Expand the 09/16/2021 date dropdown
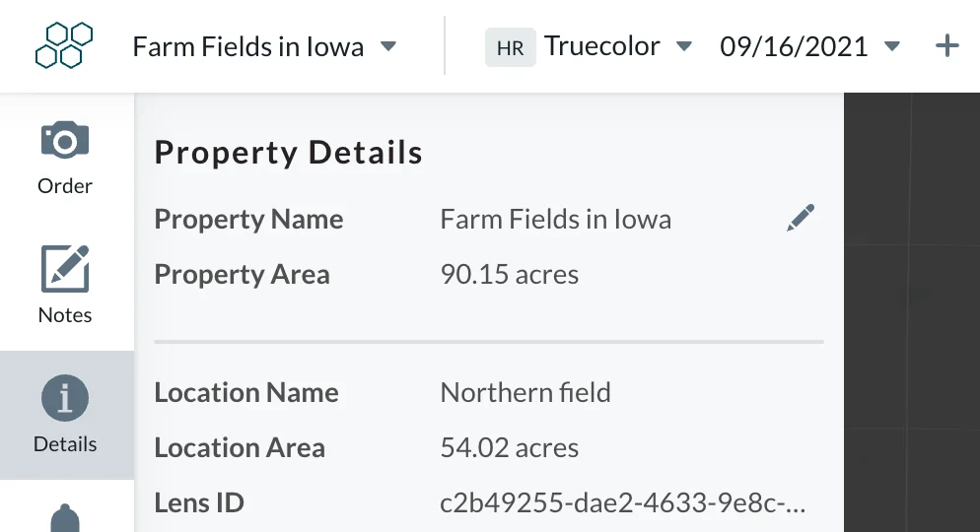980x532 pixels. [892, 46]
